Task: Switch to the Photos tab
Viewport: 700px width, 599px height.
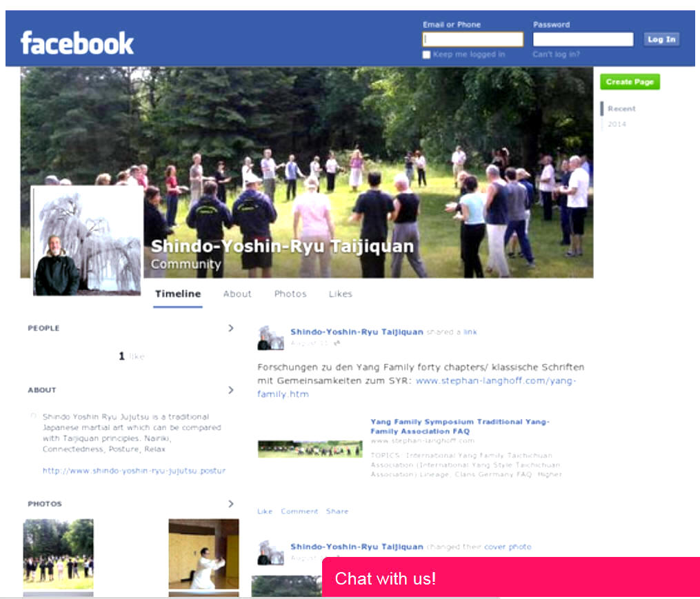Action: 290,294
